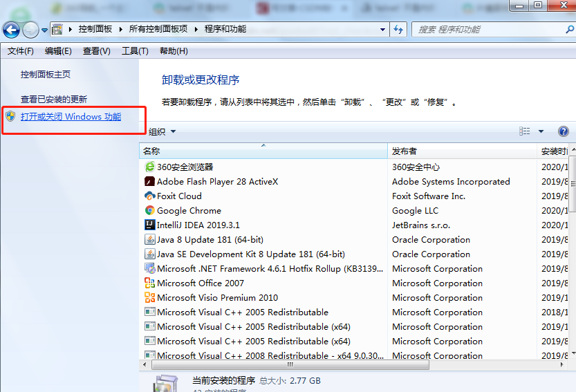The width and height of the screenshot is (576, 392).
Task: Sort by the 发布者 column header
Action: pos(462,151)
